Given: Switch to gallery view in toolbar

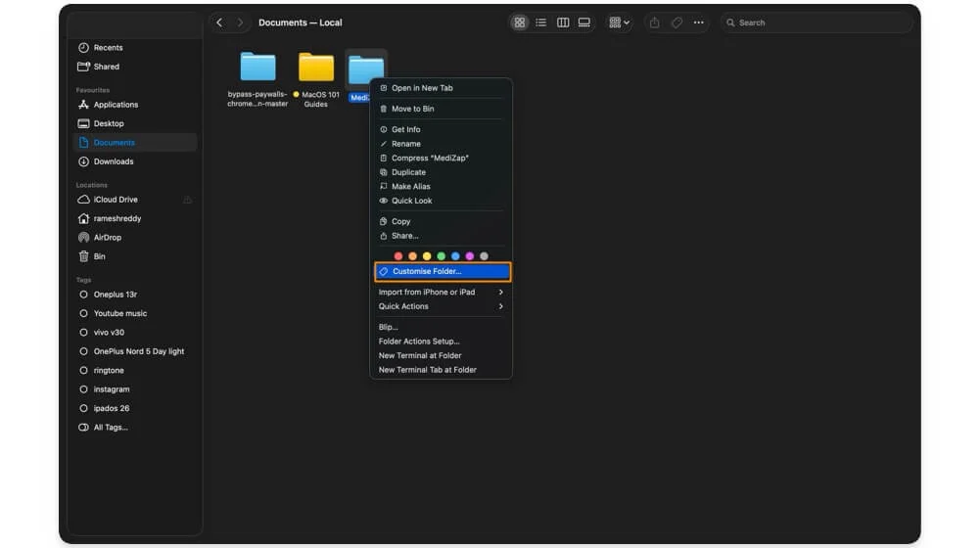Looking at the screenshot, I should (584, 23).
